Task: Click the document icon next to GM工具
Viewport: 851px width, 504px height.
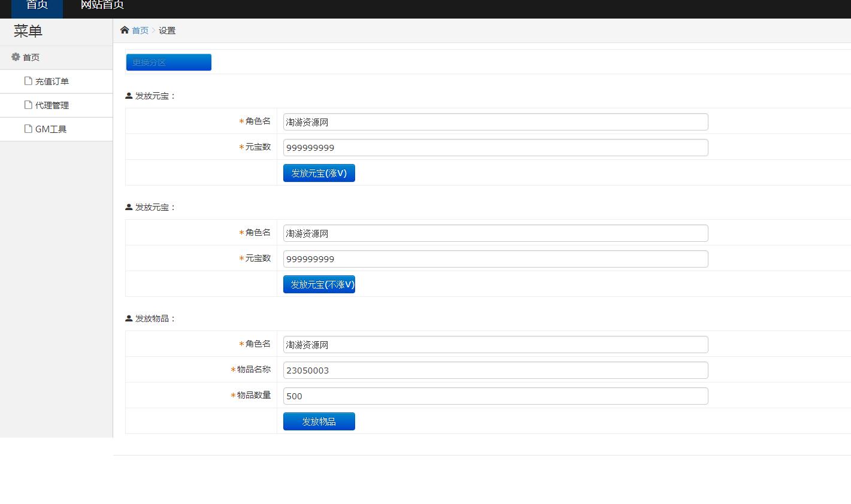Action: (x=28, y=129)
